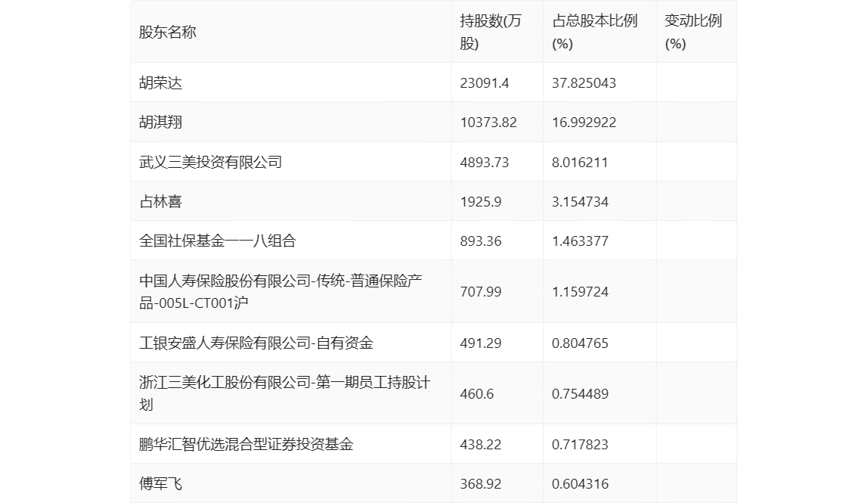The image size is (868, 503).
Task: Click share count 707.99
Action: (481, 292)
